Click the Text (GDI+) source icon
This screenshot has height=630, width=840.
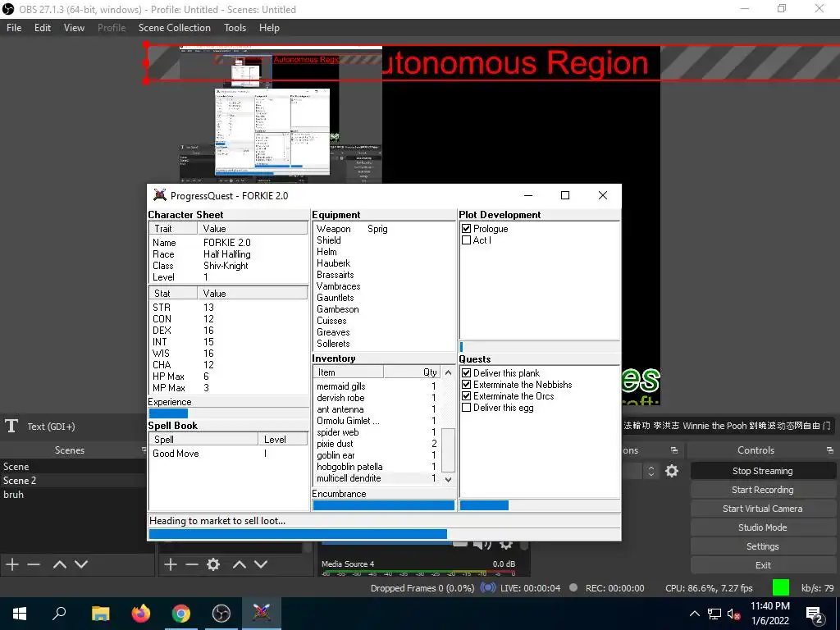pyautogui.click(x=11, y=427)
